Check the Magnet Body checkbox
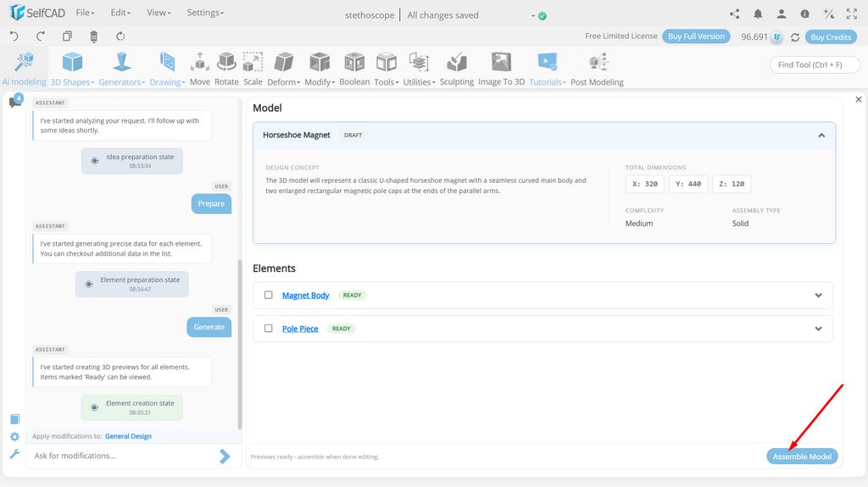The width and height of the screenshot is (868, 487). 269,295
